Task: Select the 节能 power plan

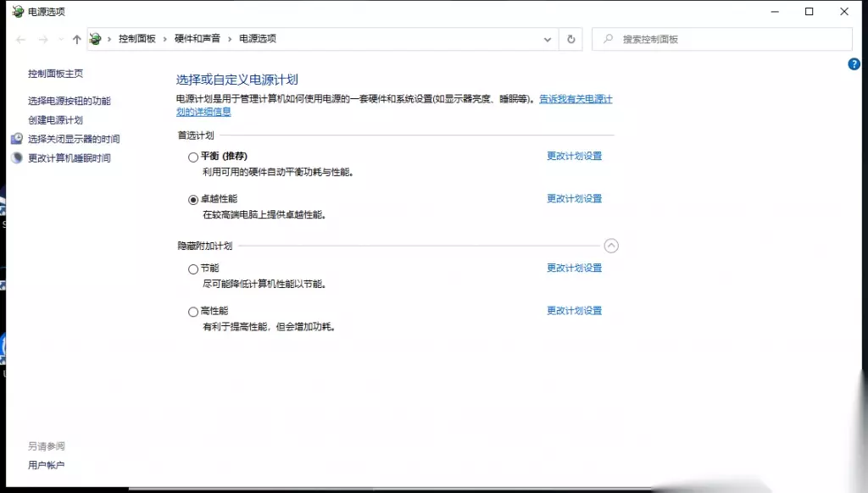Action: tap(193, 269)
